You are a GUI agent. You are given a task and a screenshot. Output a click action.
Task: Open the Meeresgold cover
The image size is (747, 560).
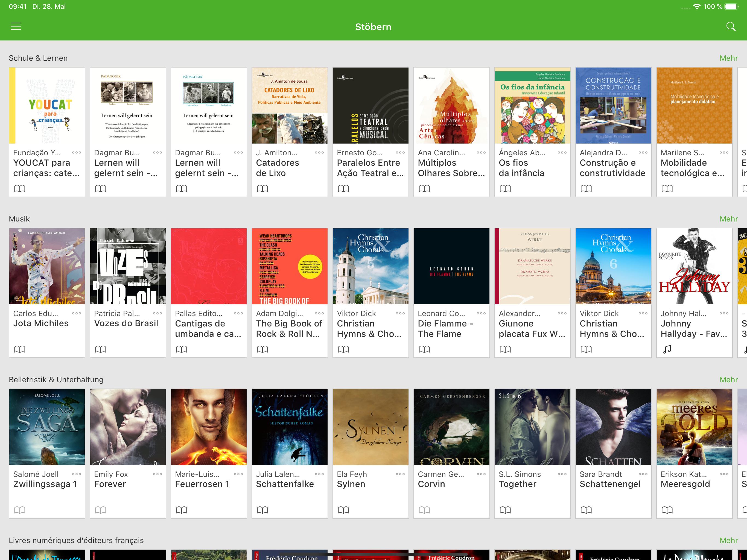[694, 427]
